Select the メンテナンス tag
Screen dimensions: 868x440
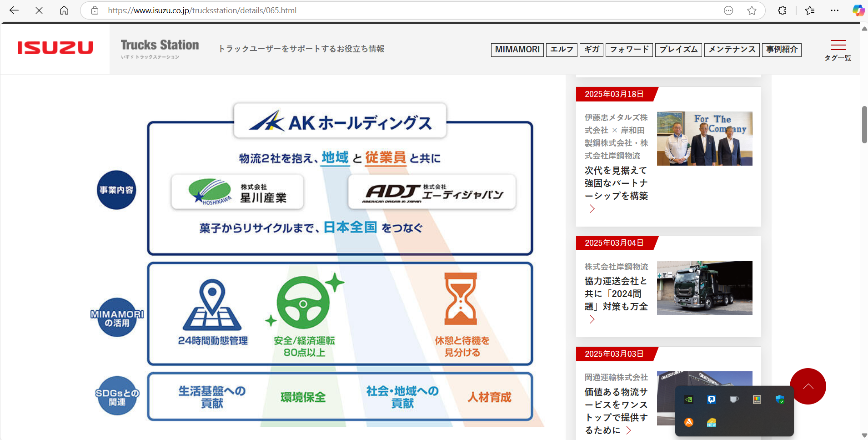(732, 50)
